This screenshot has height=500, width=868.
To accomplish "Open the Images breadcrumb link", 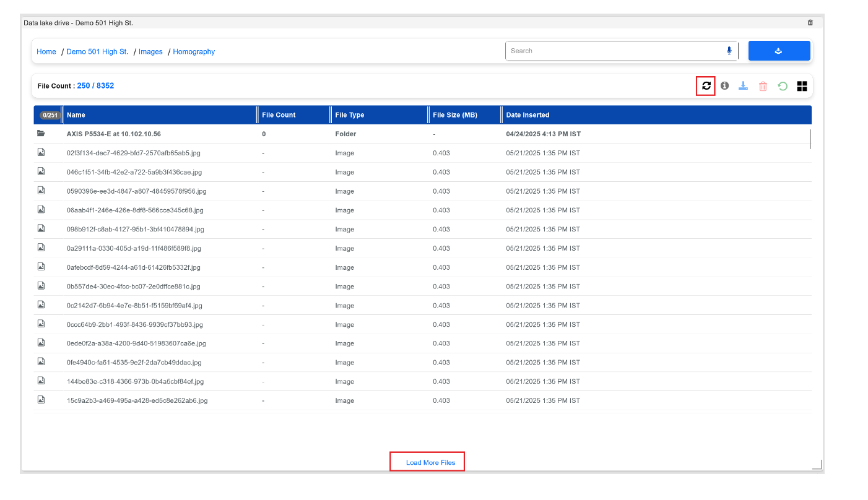I will (150, 51).
